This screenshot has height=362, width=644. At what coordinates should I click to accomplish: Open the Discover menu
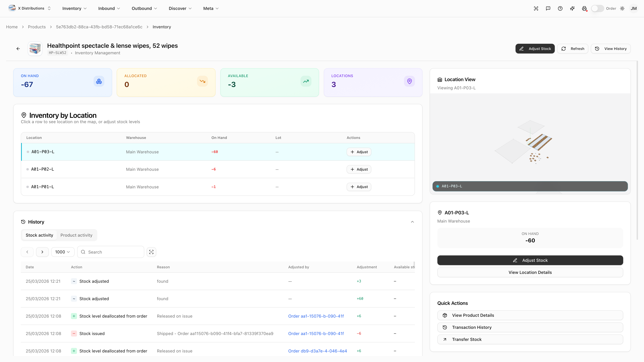[180, 9]
